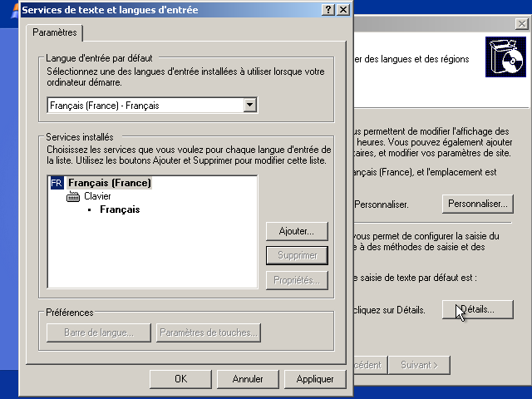
Task: Click the question mark help button
Action: [x=329, y=9]
